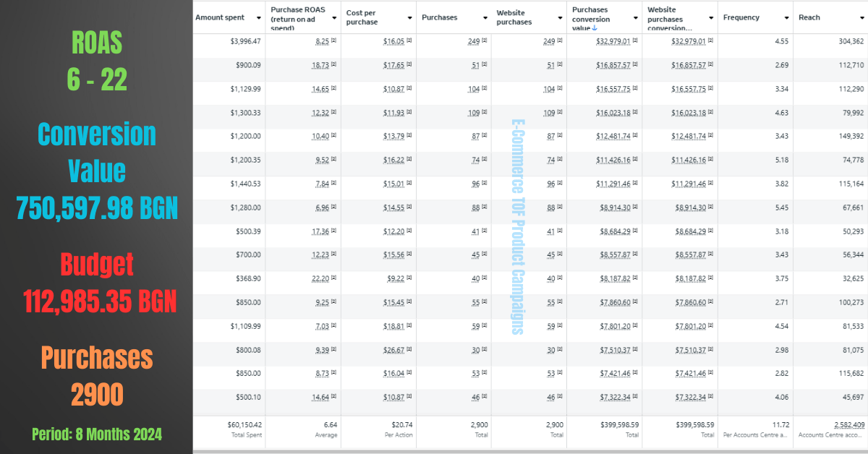
Task: Select the $20.74 Per Action total
Action: pos(402,424)
